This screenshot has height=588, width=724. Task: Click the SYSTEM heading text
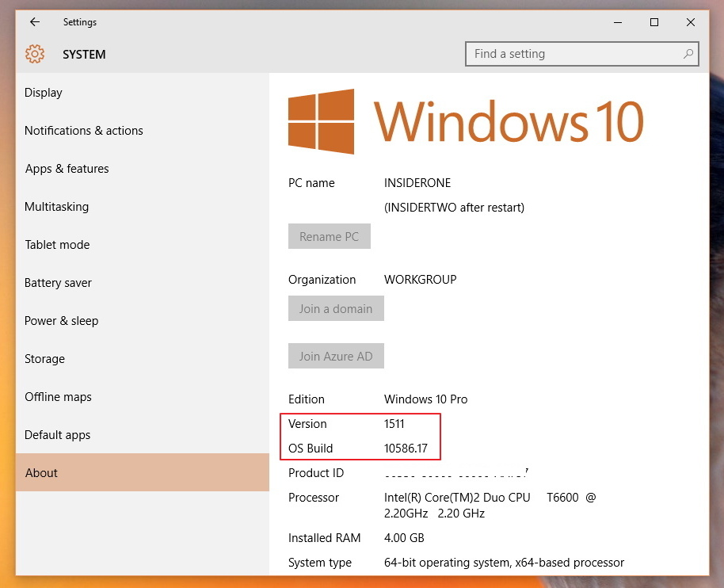click(84, 55)
